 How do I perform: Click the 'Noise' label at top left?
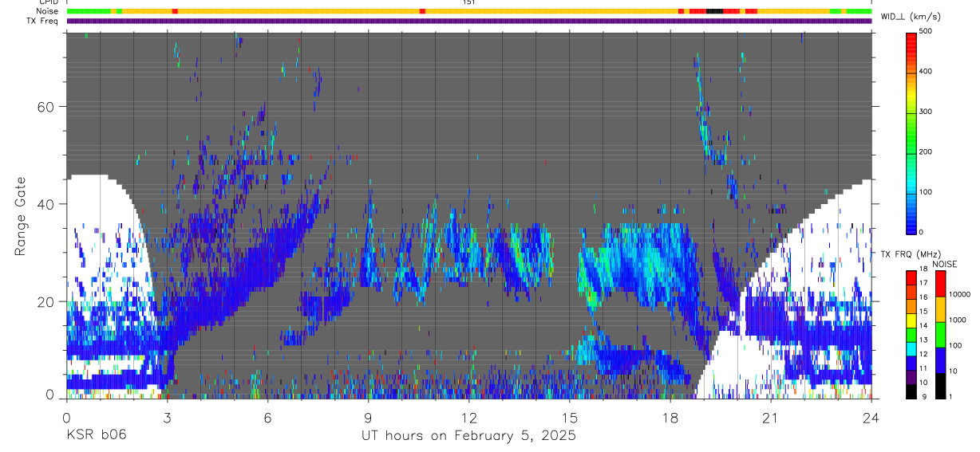tap(46, 11)
